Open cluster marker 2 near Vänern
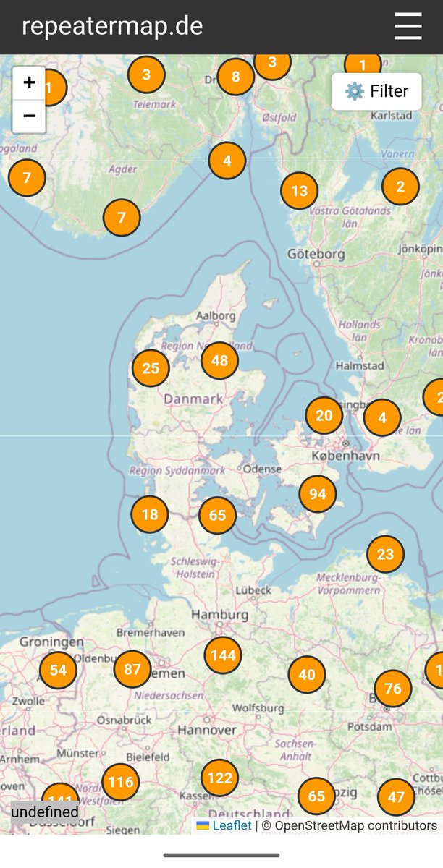Image resolution: width=443 pixels, height=868 pixels. click(x=400, y=186)
